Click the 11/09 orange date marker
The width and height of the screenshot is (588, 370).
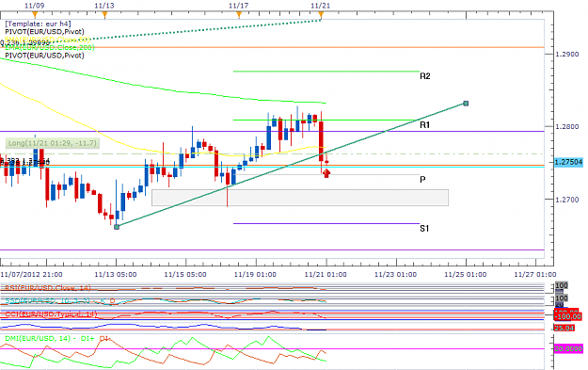point(35,15)
